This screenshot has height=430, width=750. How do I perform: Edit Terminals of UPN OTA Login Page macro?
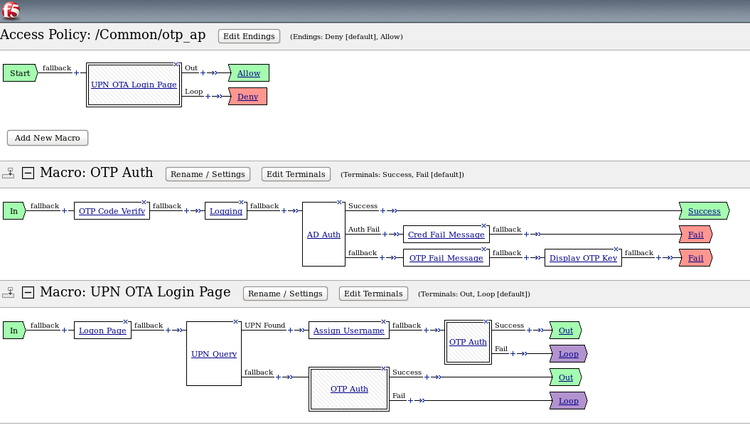click(x=374, y=294)
